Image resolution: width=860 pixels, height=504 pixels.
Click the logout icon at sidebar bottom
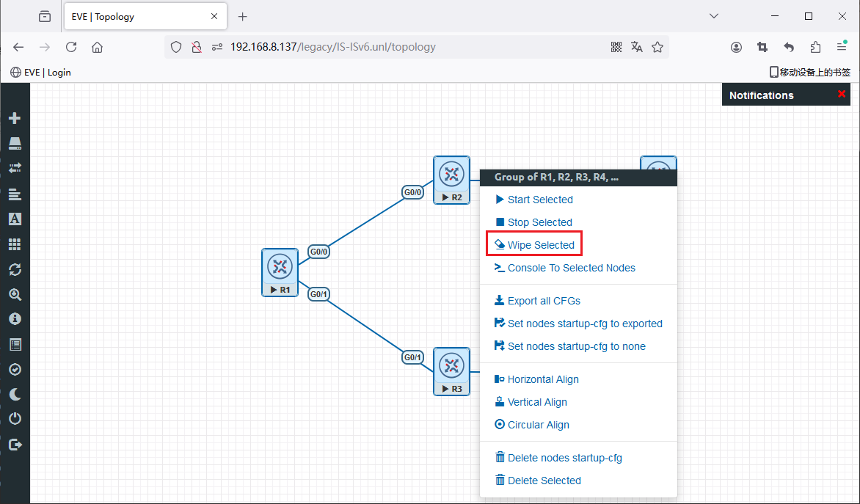15,444
